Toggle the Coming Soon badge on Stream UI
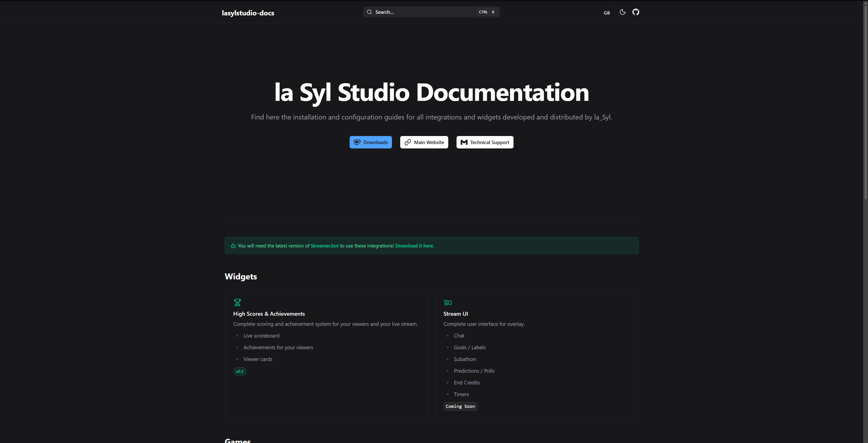868x443 pixels. (x=460, y=406)
